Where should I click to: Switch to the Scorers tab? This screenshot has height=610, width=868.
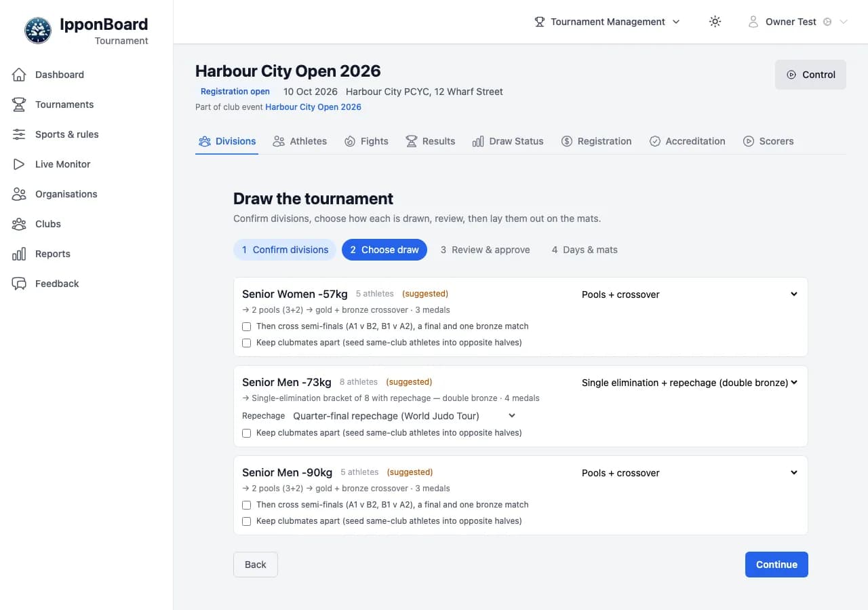[768, 141]
